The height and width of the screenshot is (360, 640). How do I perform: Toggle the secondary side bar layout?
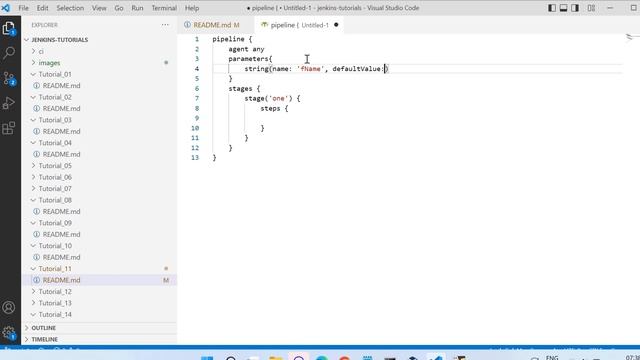[x=575, y=8]
